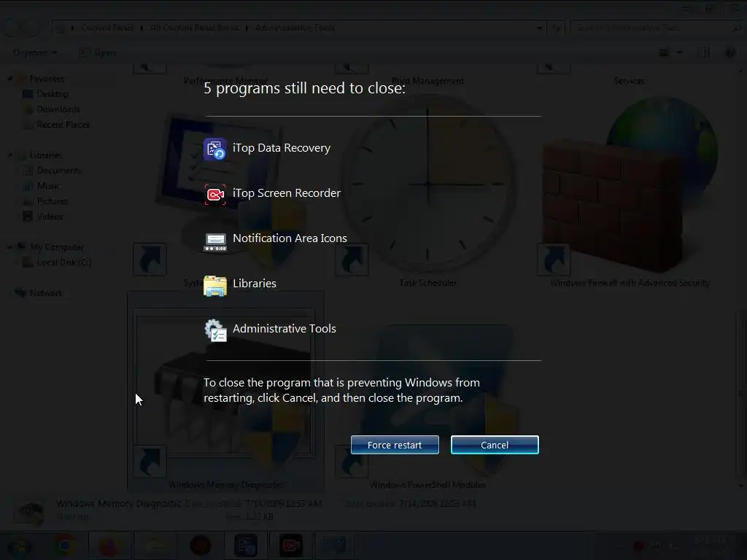Open the Organize menu in the dimmed Explorer window
The height and width of the screenshot is (560, 747).
point(35,52)
